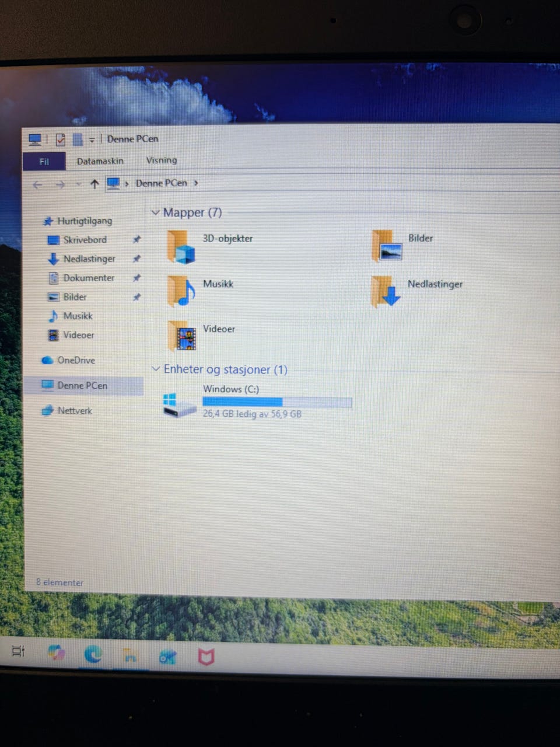Switch to the Datamaskin ribbon tab
This screenshot has width=560, height=747.
pyautogui.click(x=100, y=161)
